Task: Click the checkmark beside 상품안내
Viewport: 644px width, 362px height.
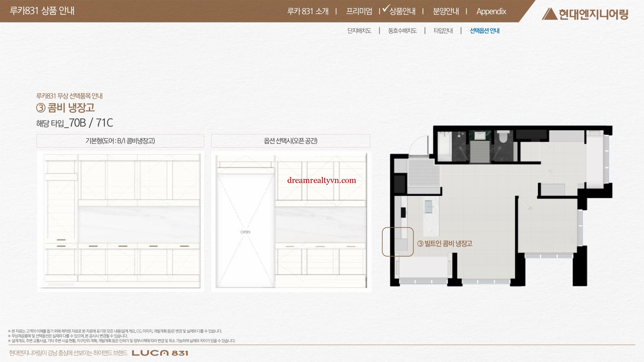Action: pos(386,8)
